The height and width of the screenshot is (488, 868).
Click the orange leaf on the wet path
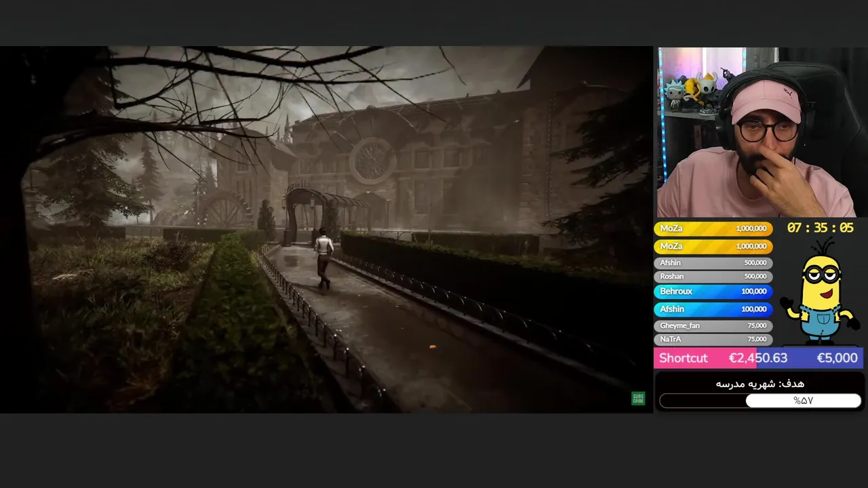click(x=433, y=346)
